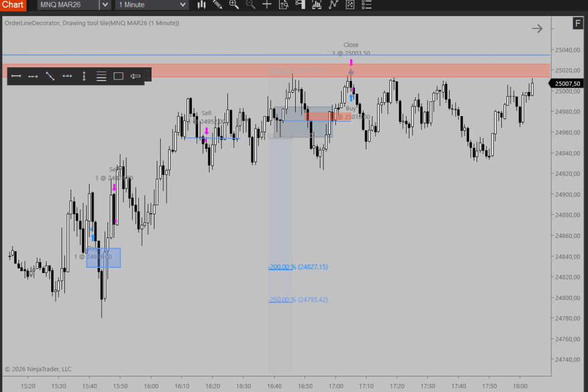Select the Ray drawing tool
Viewport: 588px width, 392px height.
click(33, 76)
